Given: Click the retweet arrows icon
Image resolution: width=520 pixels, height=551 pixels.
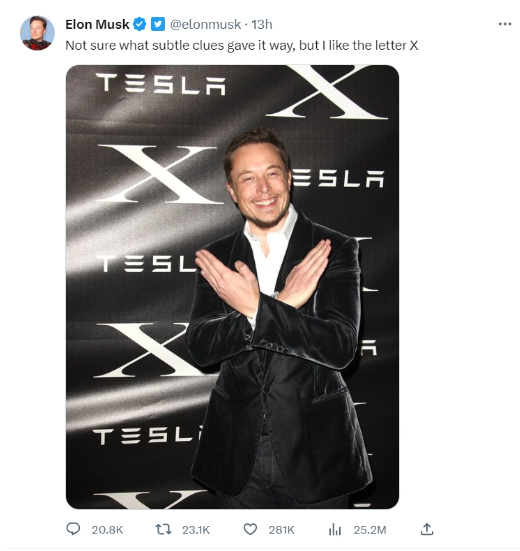Looking at the screenshot, I should [x=163, y=529].
